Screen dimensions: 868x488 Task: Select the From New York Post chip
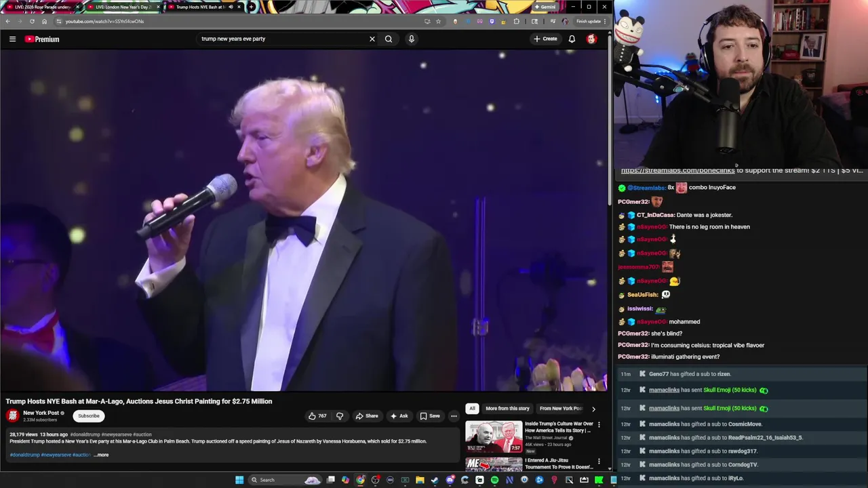coord(560,408)
